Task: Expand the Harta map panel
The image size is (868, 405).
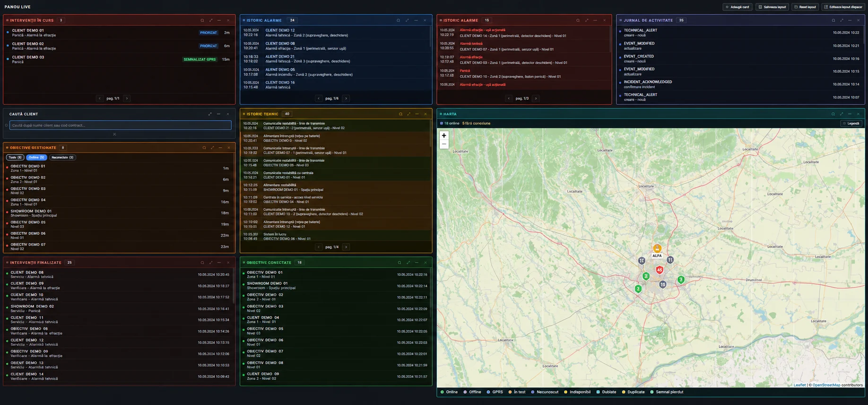Action: click(842, 114)
